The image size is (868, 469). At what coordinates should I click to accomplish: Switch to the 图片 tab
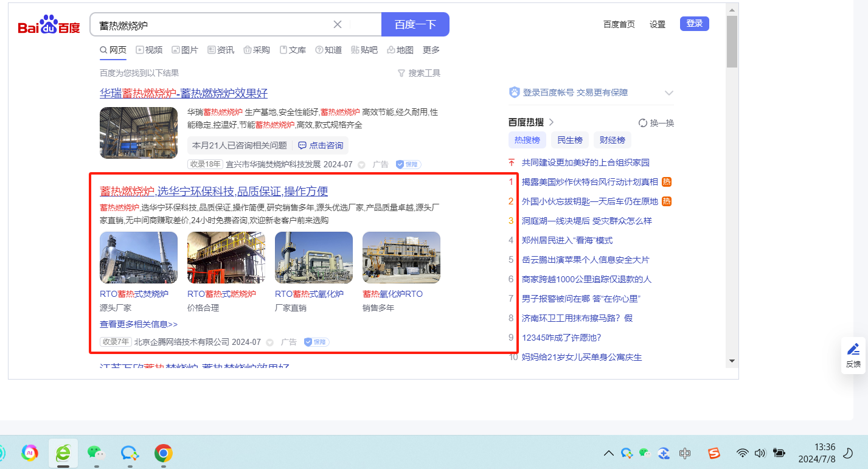pyautogui.click(x=185, y=50)
